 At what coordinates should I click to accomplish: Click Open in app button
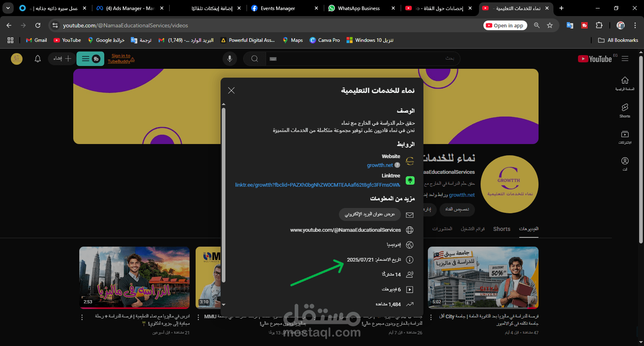[x=506, y=25]
